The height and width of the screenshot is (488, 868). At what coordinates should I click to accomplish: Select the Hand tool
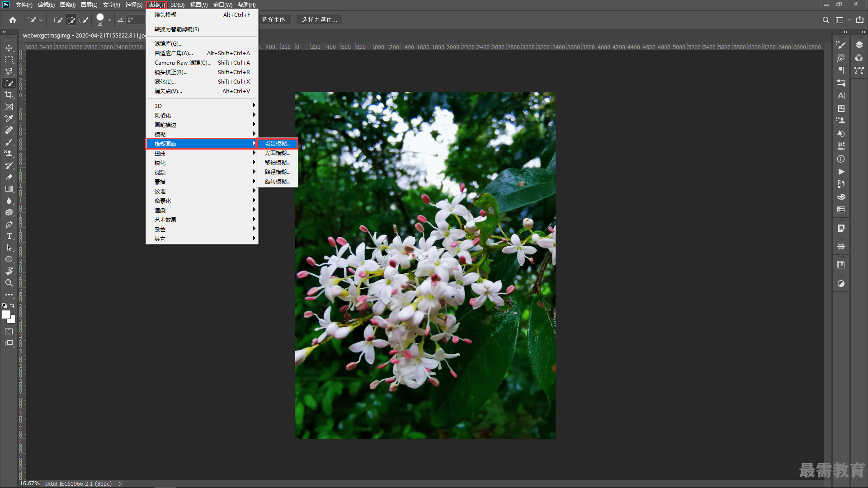coord(9,271)
